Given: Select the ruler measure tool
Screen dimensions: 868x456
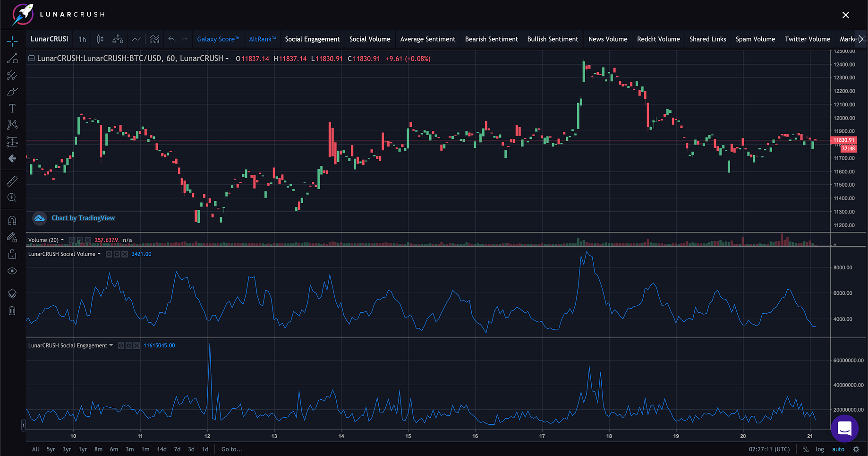Looking at the screenshot, I should point(12,181).
